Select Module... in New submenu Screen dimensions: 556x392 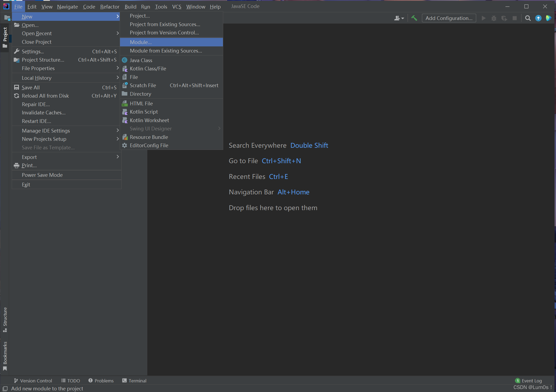(x=171, y=42)
